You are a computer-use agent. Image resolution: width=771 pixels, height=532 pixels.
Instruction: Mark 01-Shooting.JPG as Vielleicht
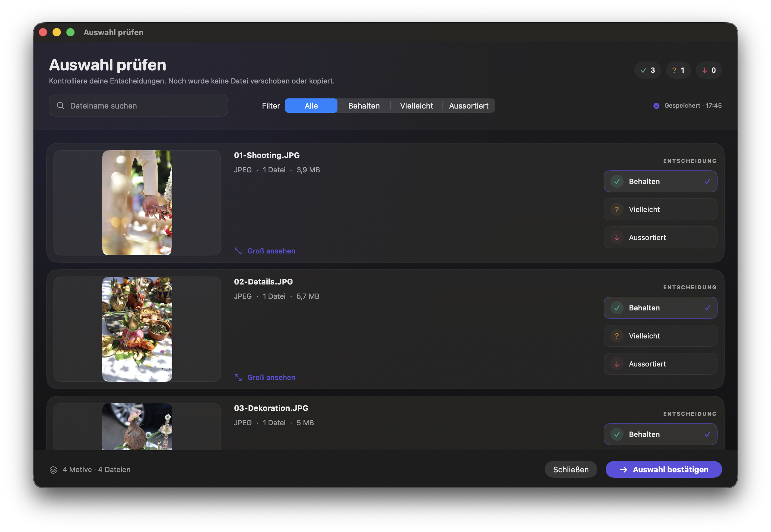coord(660,209)
